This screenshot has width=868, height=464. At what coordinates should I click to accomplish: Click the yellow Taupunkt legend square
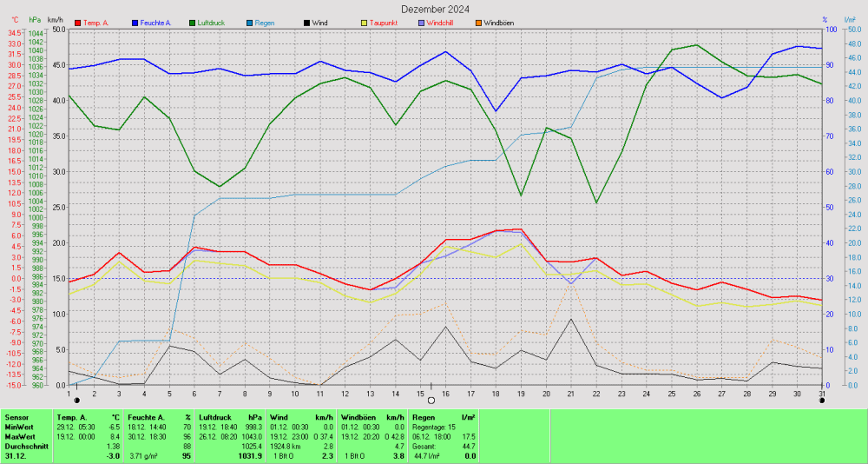tap(365, 22)
